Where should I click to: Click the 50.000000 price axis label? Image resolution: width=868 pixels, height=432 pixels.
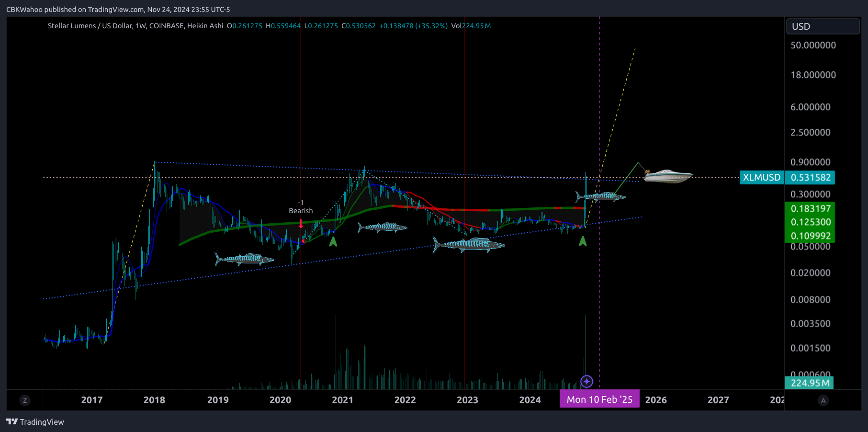(813, 45)
